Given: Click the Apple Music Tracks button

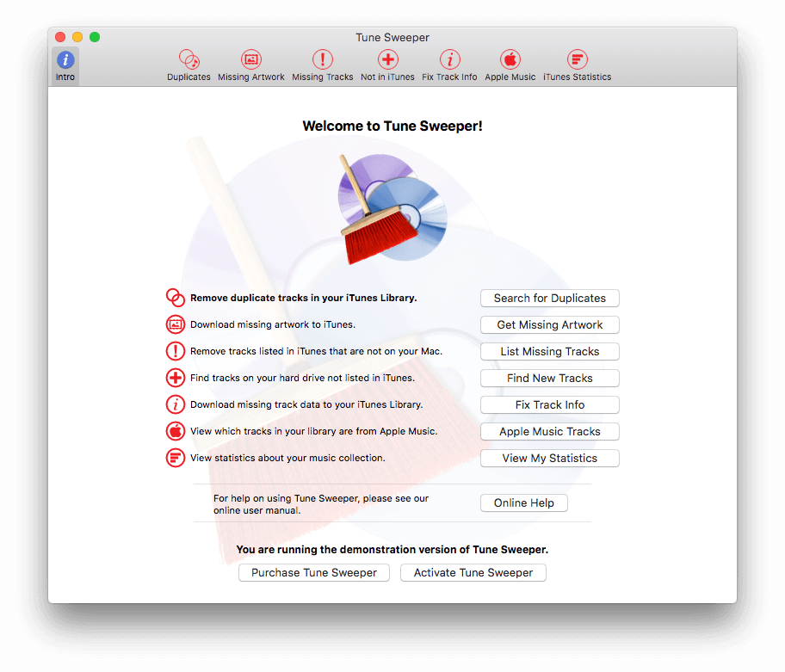Looking at the screenshot, I should pos(550,431).
